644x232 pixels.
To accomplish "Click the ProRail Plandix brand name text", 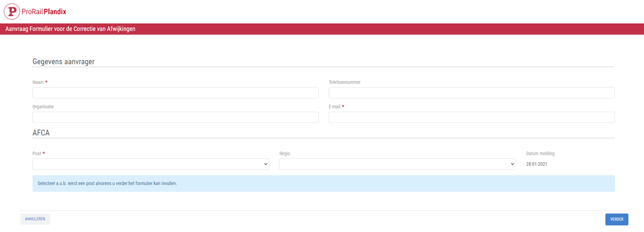I will point(44,11).
